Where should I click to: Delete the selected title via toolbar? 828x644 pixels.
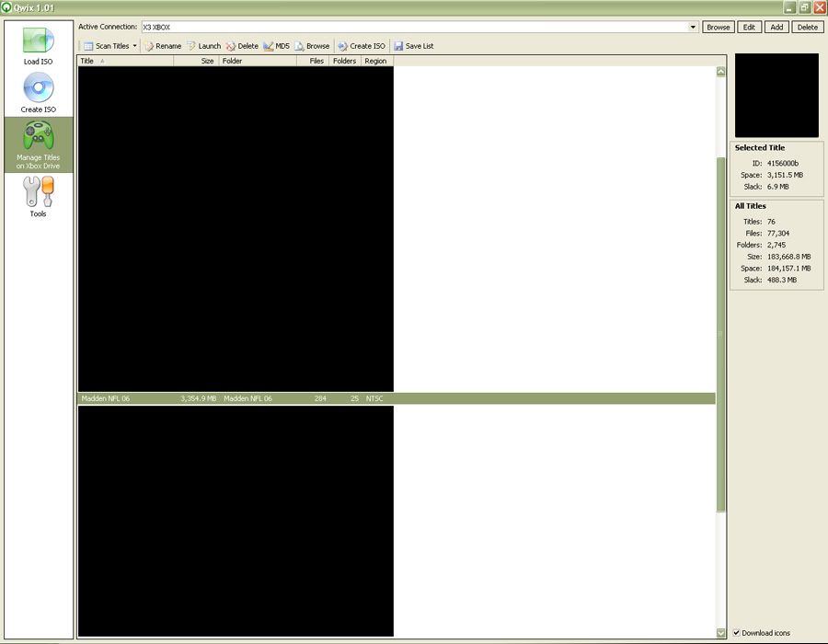click(x=242, y=46)
